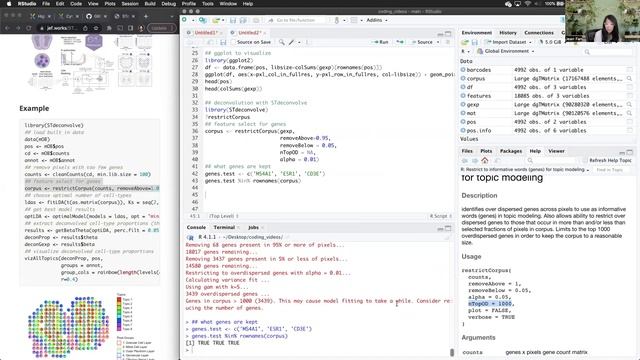
Task: Toggle the Source on Save checkbox
Action: (x=233, y=42)
